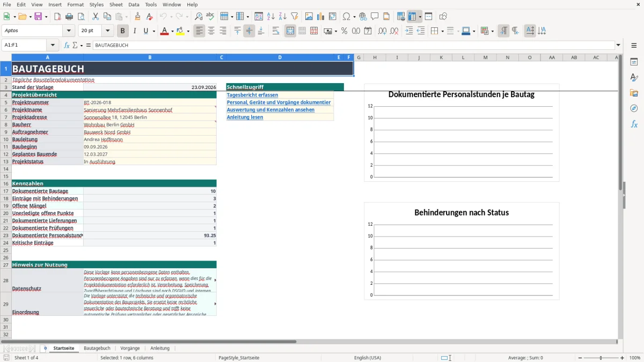Insert a comment
Image resolution: width=644 pixels, height=362 pixels.
click(375, 17)
